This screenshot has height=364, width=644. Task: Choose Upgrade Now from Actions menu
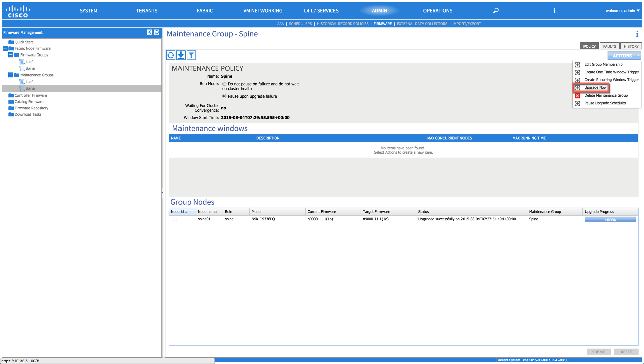pos(595,88)
